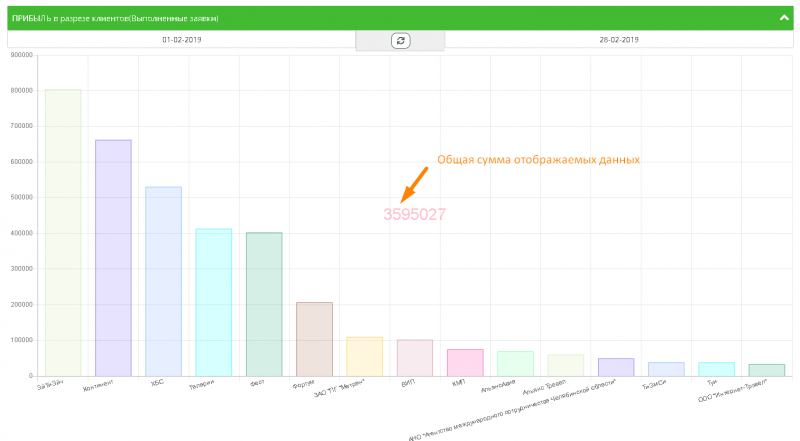Screen dimensions: 800x441
Task: Click the tallest bar near 800000
Action: [x=63, y=232]
